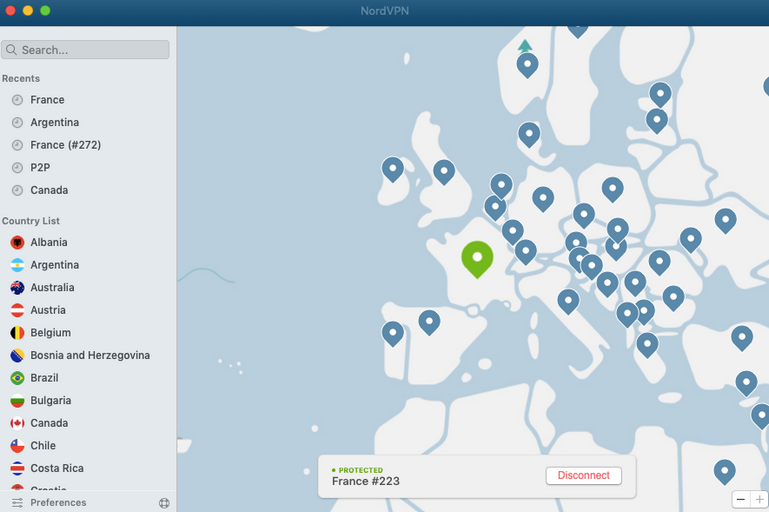Image resolution: width=769 pixels, height=512 pixels.
Task: Click the Ireland map pin
Action: [x=393, y=169]
